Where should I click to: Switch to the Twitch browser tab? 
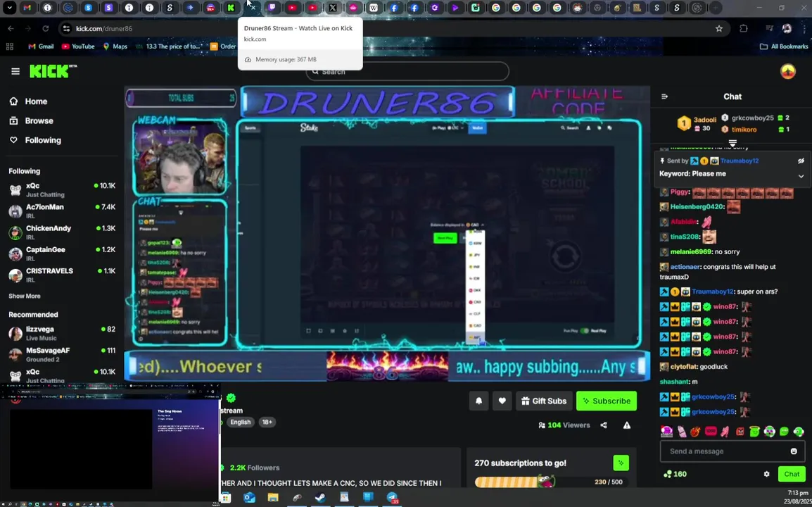[x=272, y=8]
